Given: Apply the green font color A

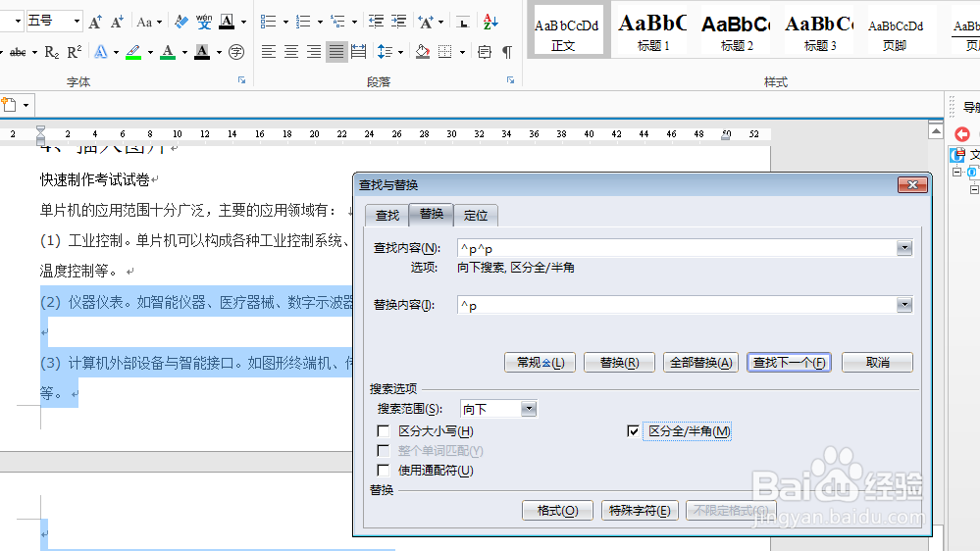Looking at the screenshot, I should coord(168,52).
